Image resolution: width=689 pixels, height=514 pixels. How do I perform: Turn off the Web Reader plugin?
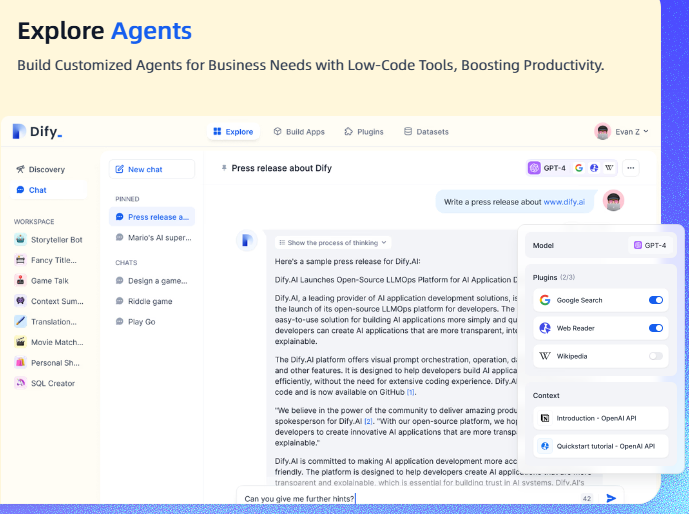(656, 328)
